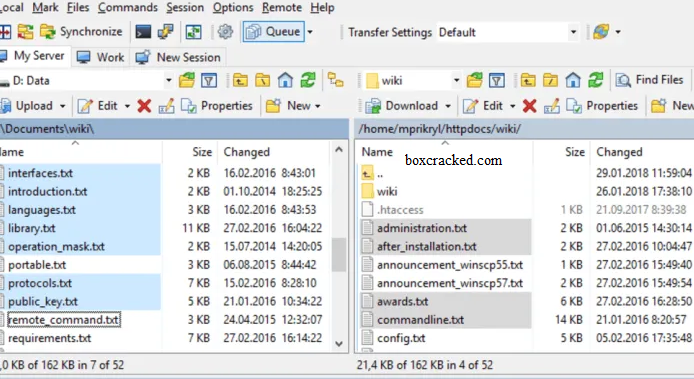Go to remote parent directory icon
The height and width of the screenshot is (379, 694).
click(528, 81)
